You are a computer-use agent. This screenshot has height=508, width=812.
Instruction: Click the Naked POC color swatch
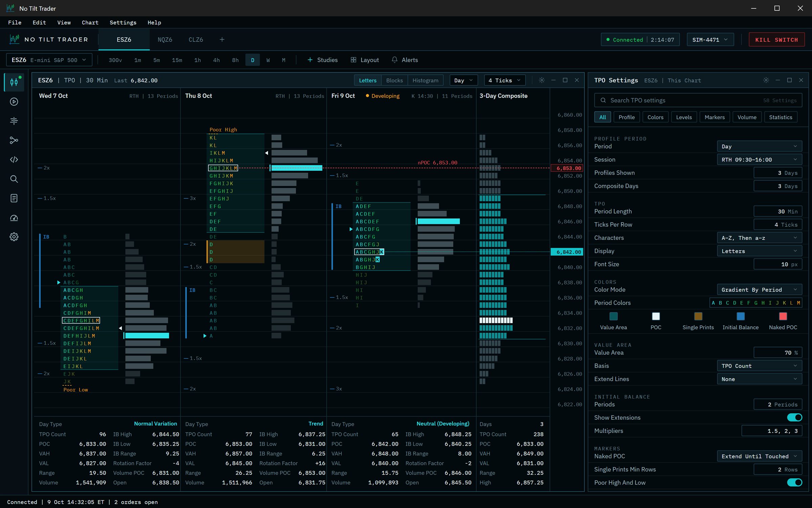(783, 316)
